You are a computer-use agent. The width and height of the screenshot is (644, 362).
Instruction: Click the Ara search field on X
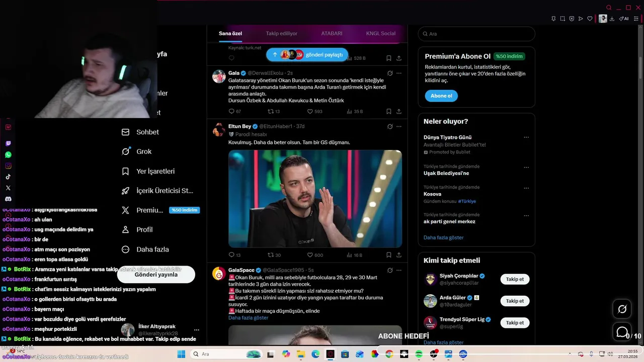[x=476, y=34]
